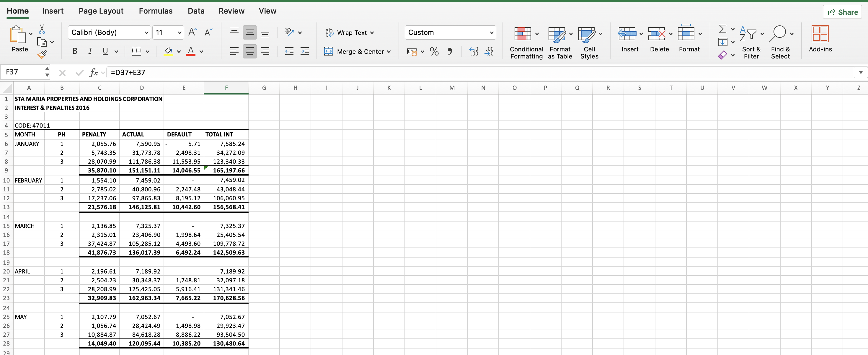Toggle Italic formatting
Image resolution: width=868 pixels, height=355 pixels.
(x=90, y=51)
